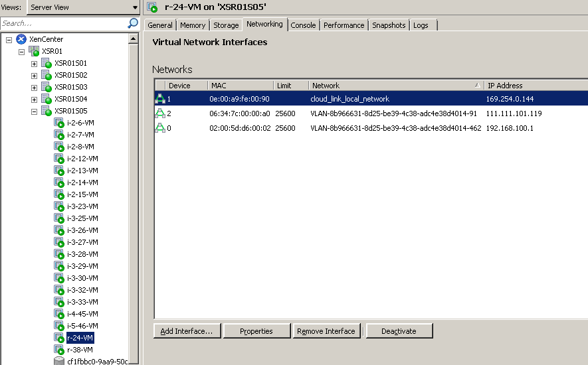The height and width of the screenshot is (365, 588).
Task: Type in the Search input field
Action: click(63, 23)
